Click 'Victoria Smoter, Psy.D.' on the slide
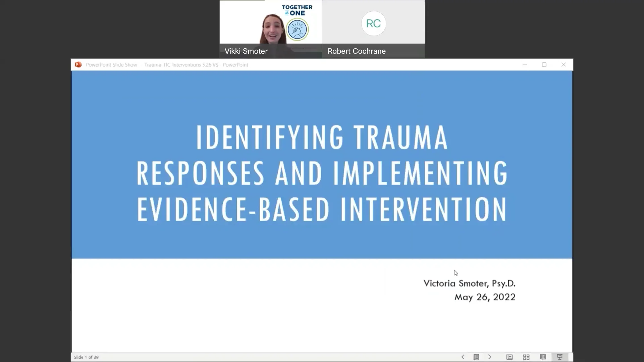 point(469,283)
